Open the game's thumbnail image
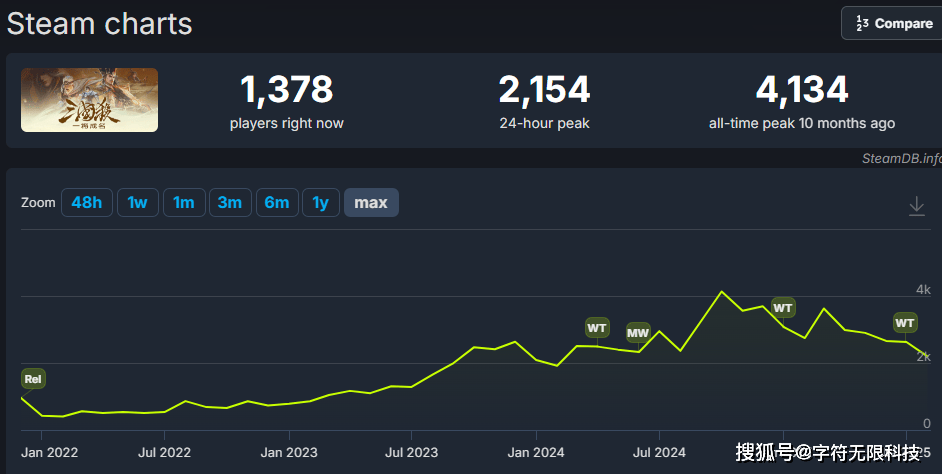 (x=89, y=100)
